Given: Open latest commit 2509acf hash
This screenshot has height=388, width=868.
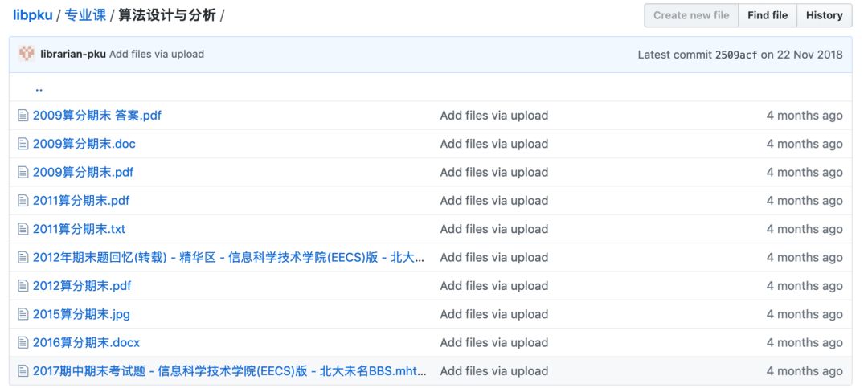Looking at the screenshot, I should [x=735, y=55].
